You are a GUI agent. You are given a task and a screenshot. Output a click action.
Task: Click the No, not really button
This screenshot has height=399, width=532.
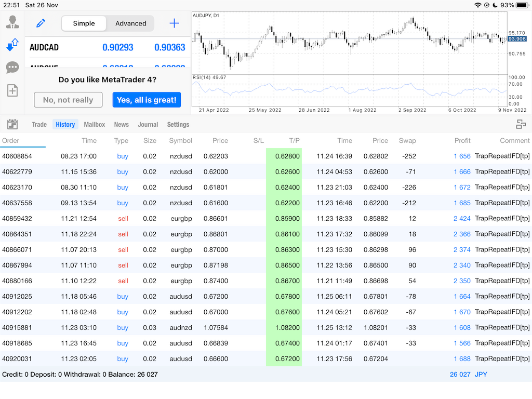[x=68, y=100]
